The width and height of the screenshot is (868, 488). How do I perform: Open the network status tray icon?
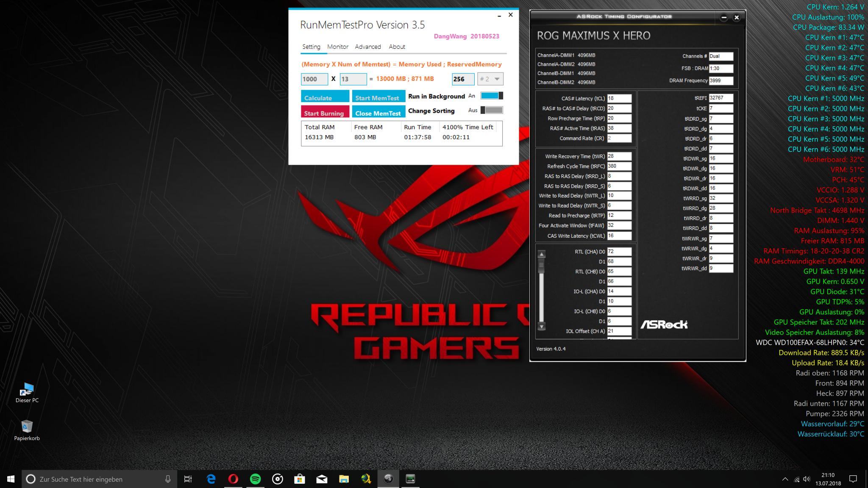click(x=796, y=479)
